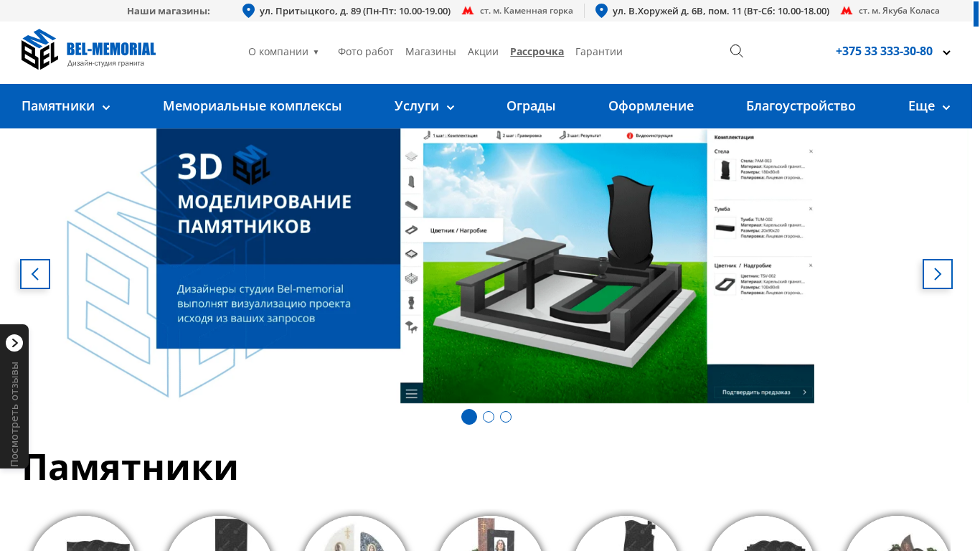Open Мемориальные комплексы section
Viewport: 980px width, 551px height.
[x=252, y=106]
